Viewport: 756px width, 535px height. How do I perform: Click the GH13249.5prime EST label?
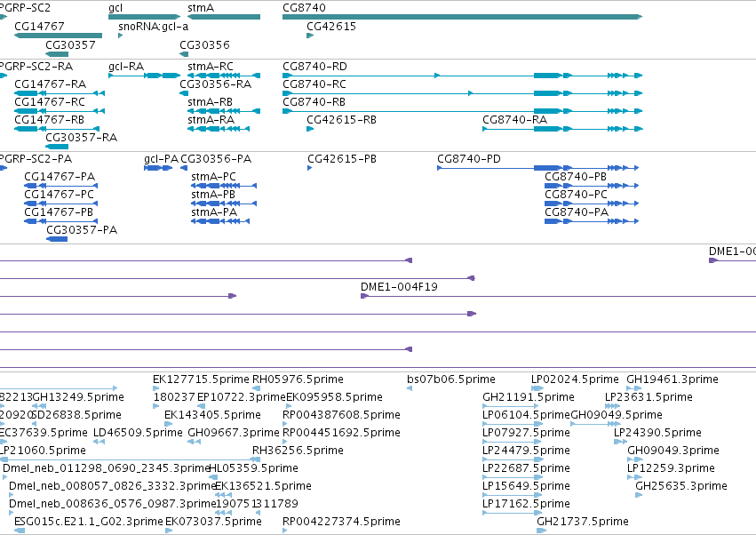78,397
